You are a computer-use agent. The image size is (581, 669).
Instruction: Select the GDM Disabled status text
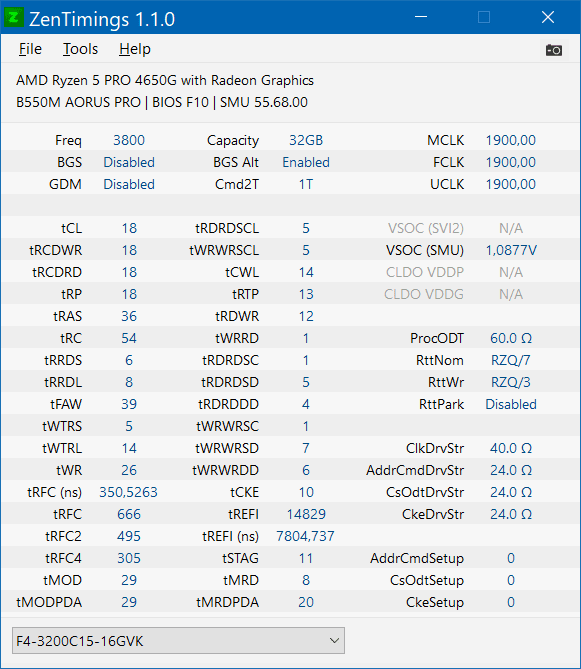129,184
